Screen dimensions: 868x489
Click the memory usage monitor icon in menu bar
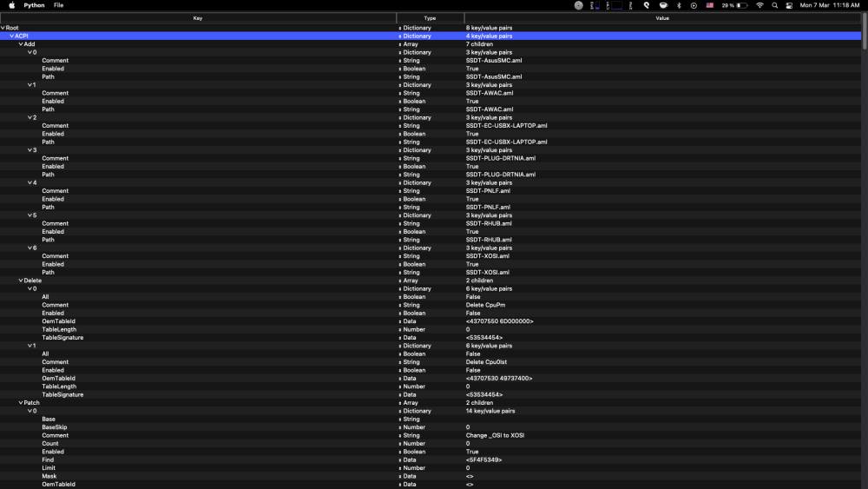click(595, 5)
